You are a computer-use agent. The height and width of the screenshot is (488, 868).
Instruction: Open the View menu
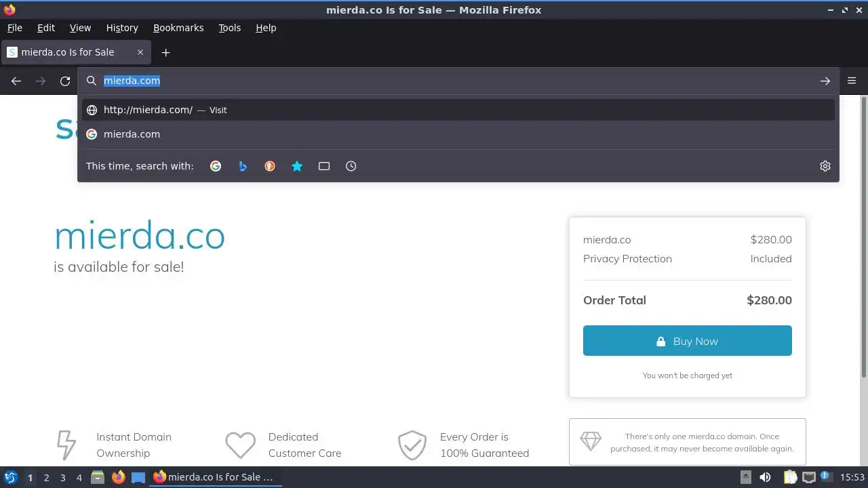point(80,28)
